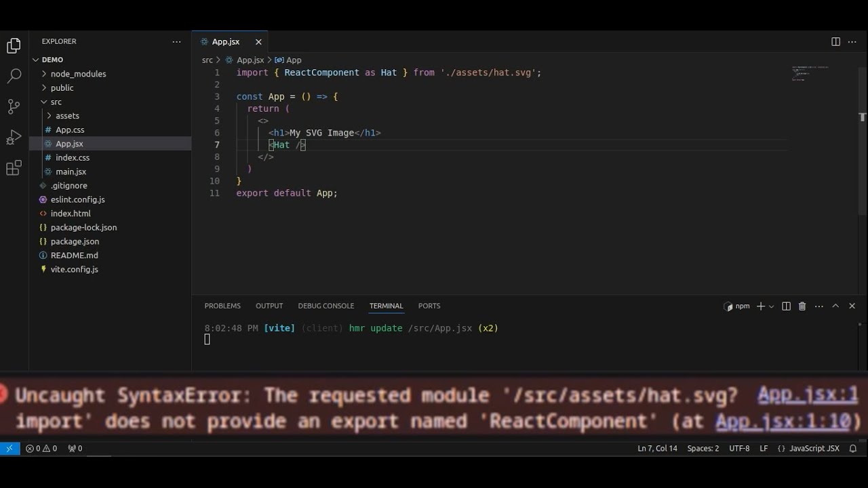The image size is (868, 488).
Task: Click the remote window status icon
Action: (9, 448)
